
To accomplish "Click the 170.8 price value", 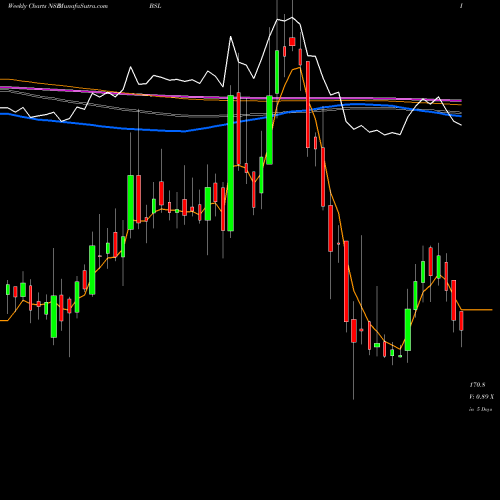I will tap(477, 385).
